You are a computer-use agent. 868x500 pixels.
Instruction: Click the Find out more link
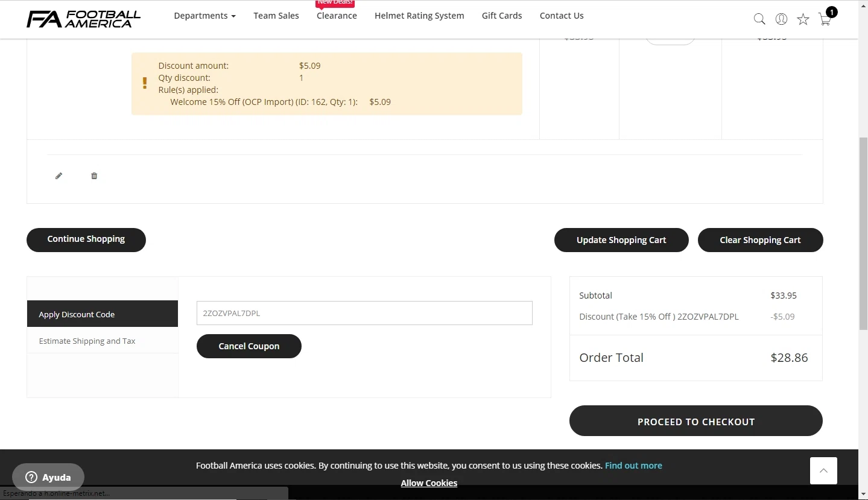click(633, 466)
